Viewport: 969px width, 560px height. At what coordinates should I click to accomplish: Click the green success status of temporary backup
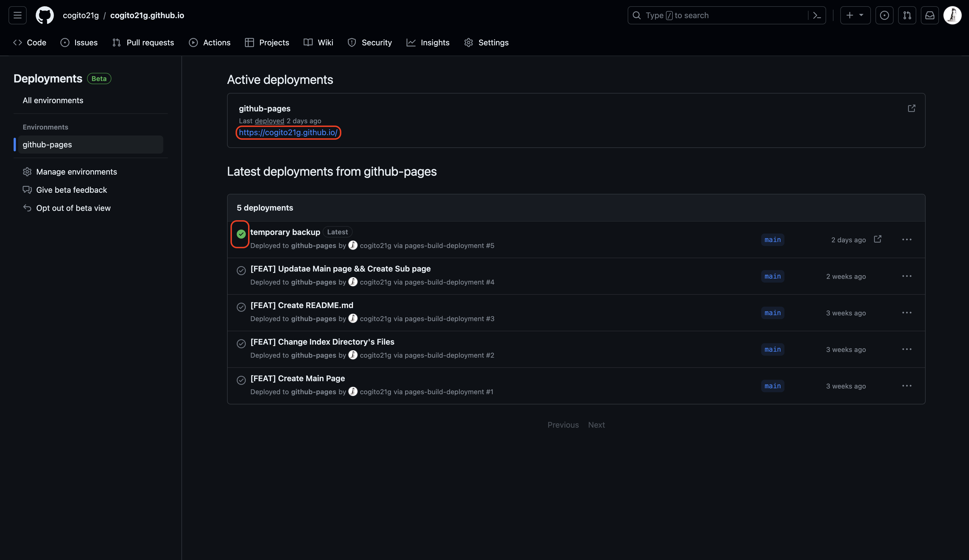click(241, 234)
